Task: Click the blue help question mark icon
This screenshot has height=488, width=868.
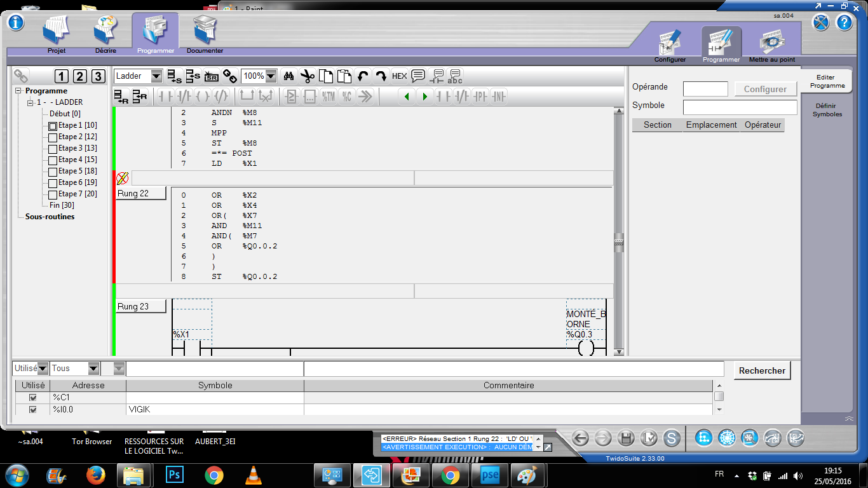Action: [844, 22]
